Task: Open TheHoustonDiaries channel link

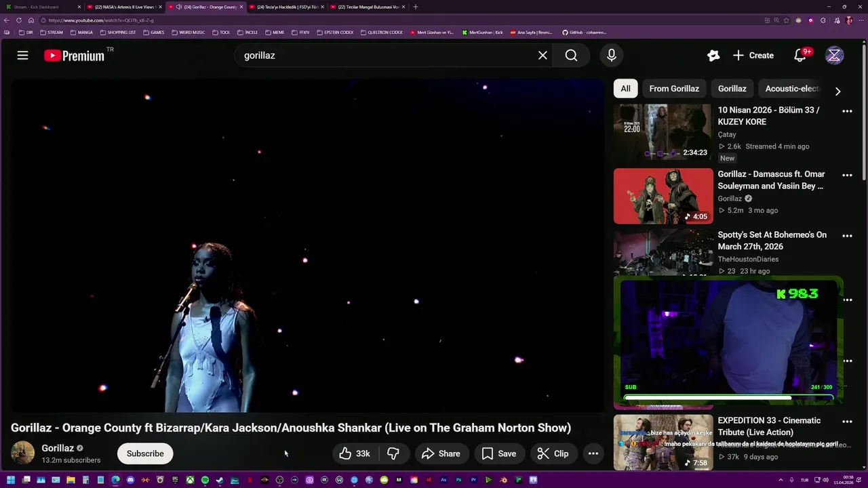Action: pyautogui.click(x=748, y=259)
